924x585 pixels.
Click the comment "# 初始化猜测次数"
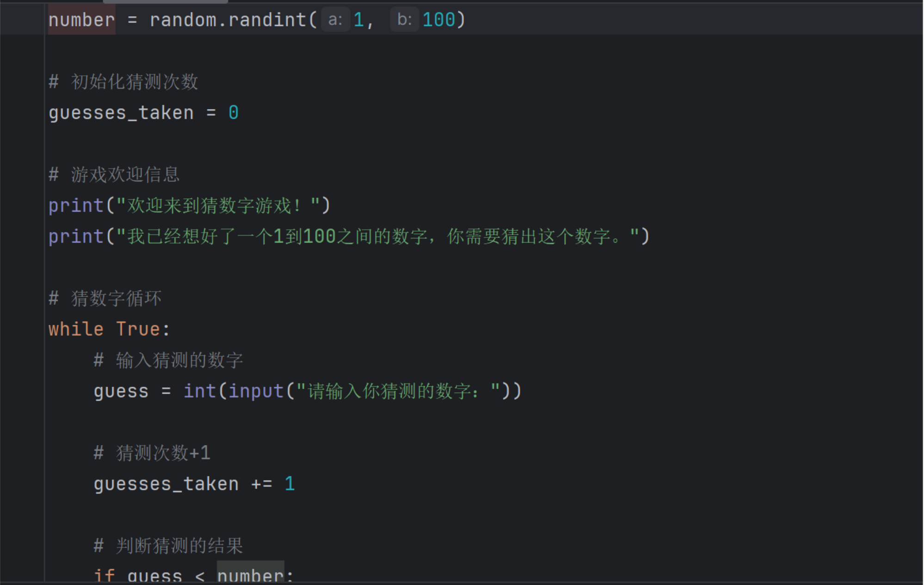pos(123,82)
